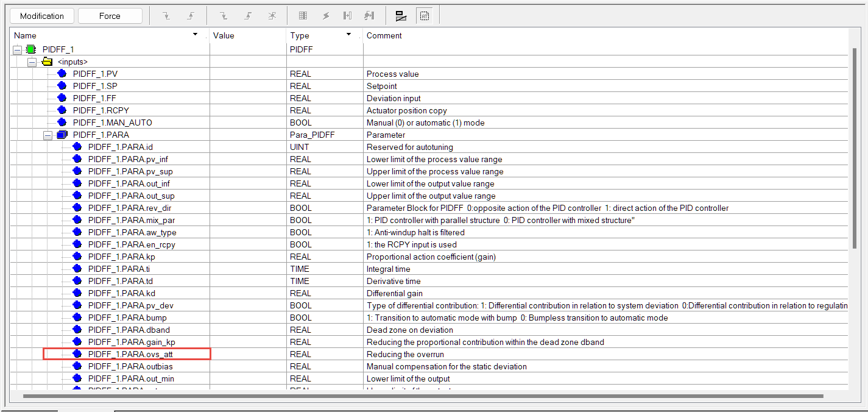Click the table grid toolbar icon
Image resolution: width=868 pixels, height=412 pixels.
pyautogui.click(x=303, y=16)
